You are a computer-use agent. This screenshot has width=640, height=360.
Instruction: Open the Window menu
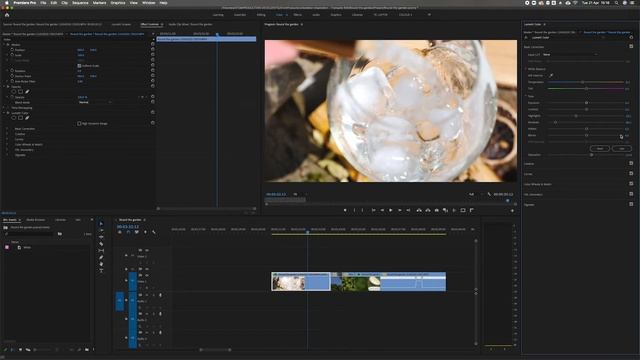148,3
